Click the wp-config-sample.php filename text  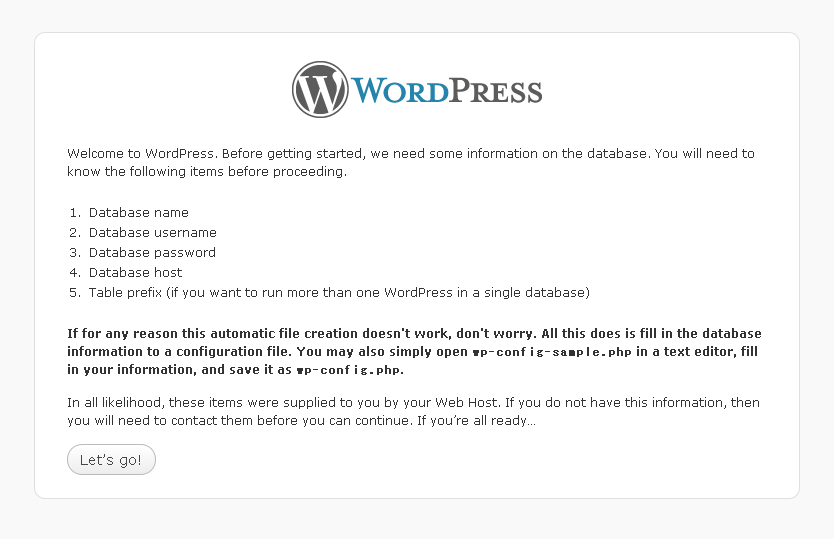(x=552, y=352)
